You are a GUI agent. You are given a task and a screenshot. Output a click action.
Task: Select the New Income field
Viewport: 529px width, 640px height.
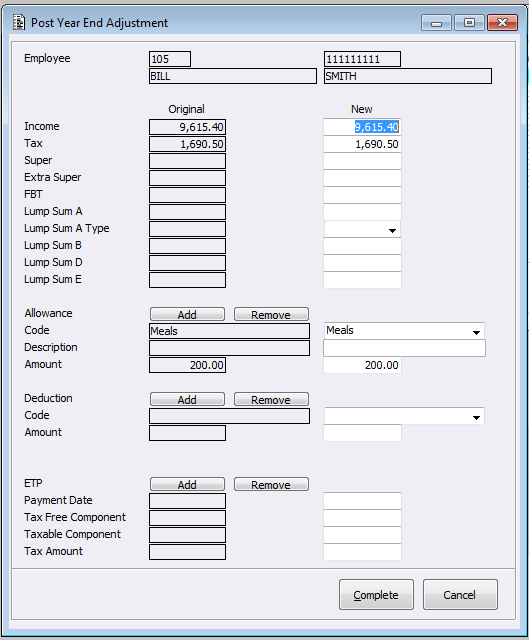tap(362, 127)
